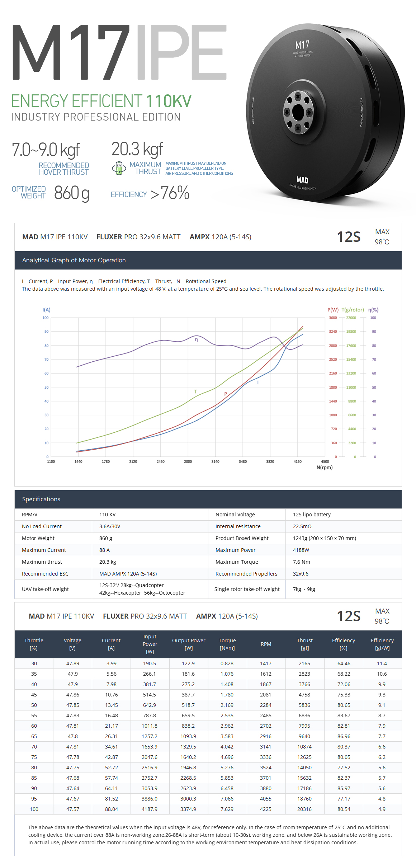Screen dimensions: 416x868
Task: Click the I label on current curve
Action: click(x=258, y=383)
